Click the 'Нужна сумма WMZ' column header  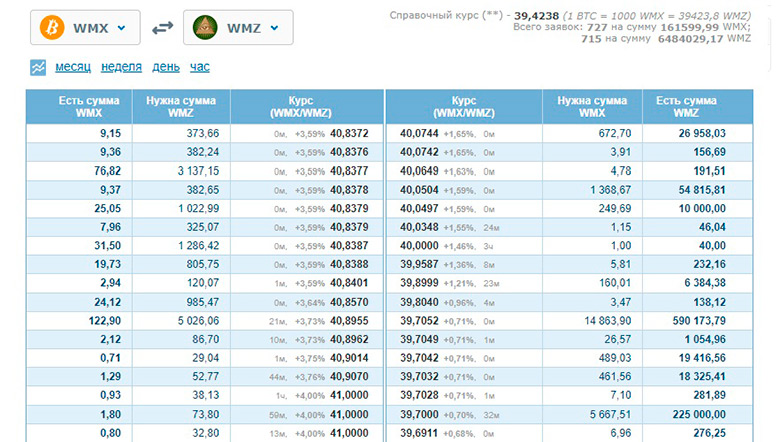click(181, 106)
